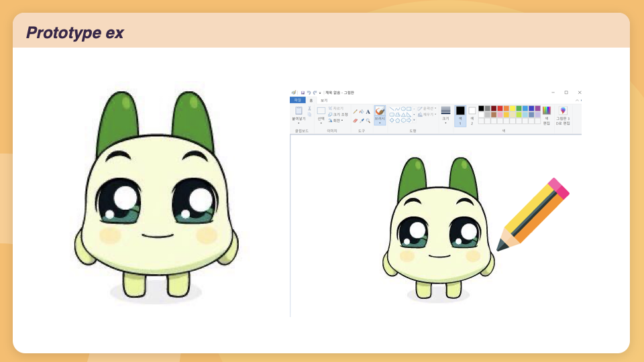
Task: Select the hexagon shape
Action: pos(403,120)
